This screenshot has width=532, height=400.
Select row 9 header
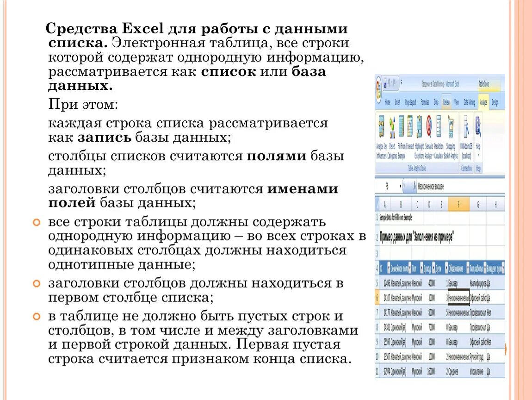coord(377,342)
